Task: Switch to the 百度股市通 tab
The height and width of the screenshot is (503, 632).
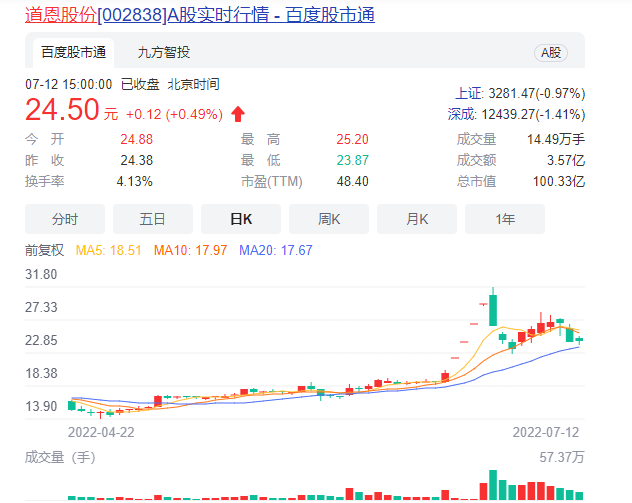Action: click(73, 52)
